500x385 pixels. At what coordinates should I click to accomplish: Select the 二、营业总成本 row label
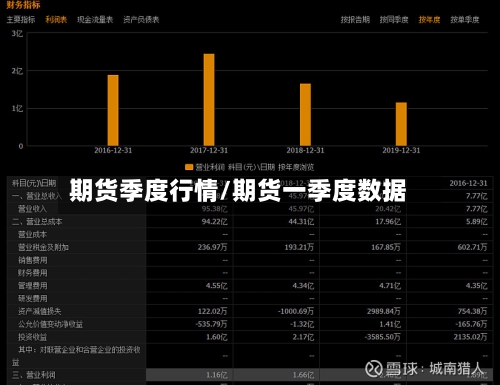pos(37,222)
